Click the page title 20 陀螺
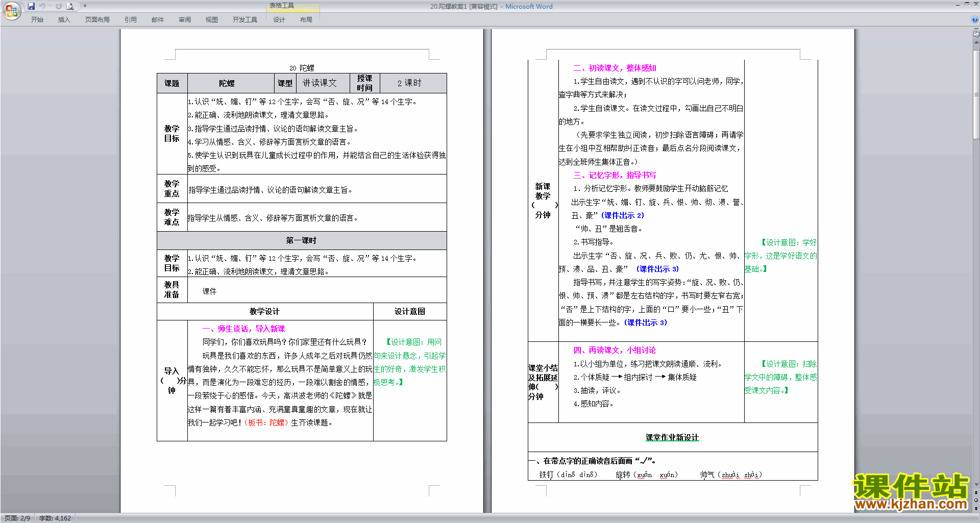This screenshot has width=980, height=523. (302, 68)
